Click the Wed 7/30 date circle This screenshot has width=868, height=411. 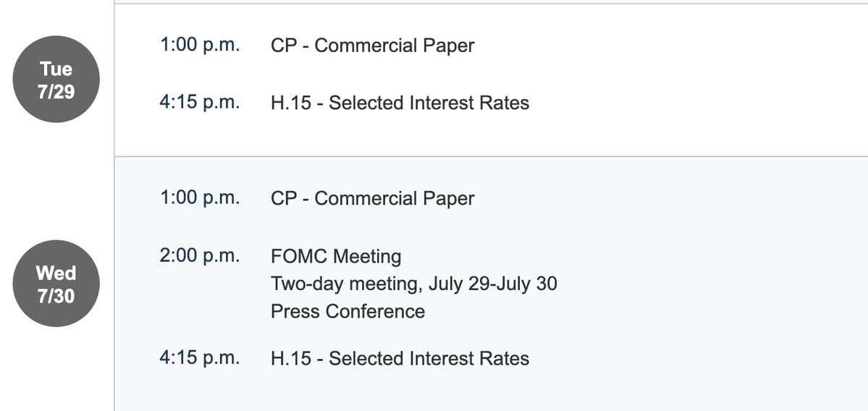(56, 283)
